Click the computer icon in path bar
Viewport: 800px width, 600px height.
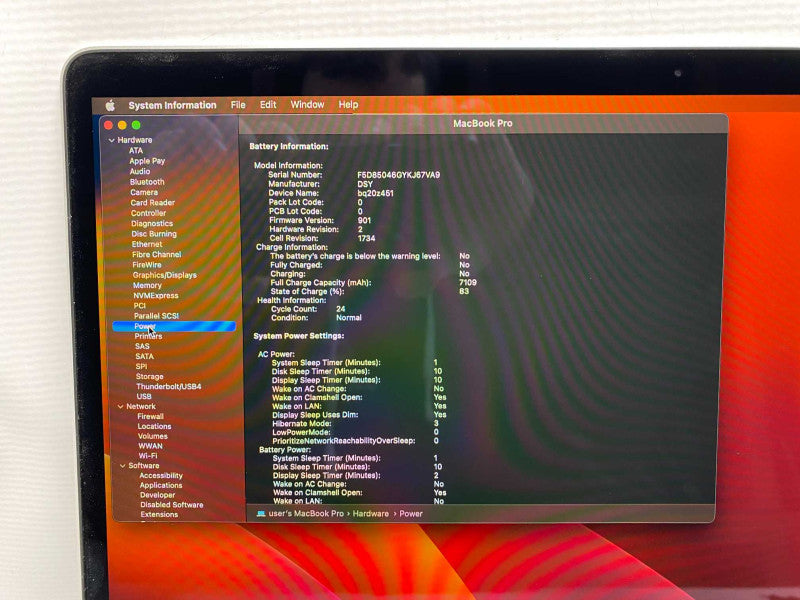click(x=261, y=514)
